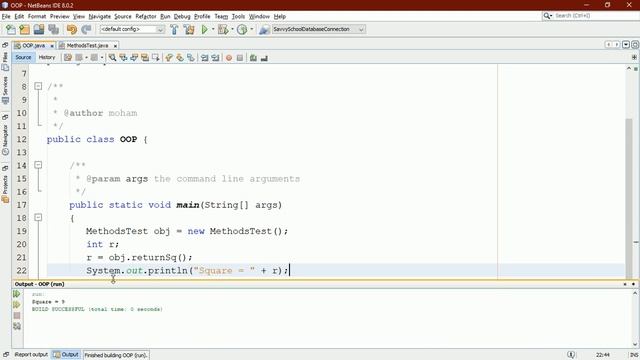
Task: Re-run the project from Output panel
Action: [x=17, y=294]
